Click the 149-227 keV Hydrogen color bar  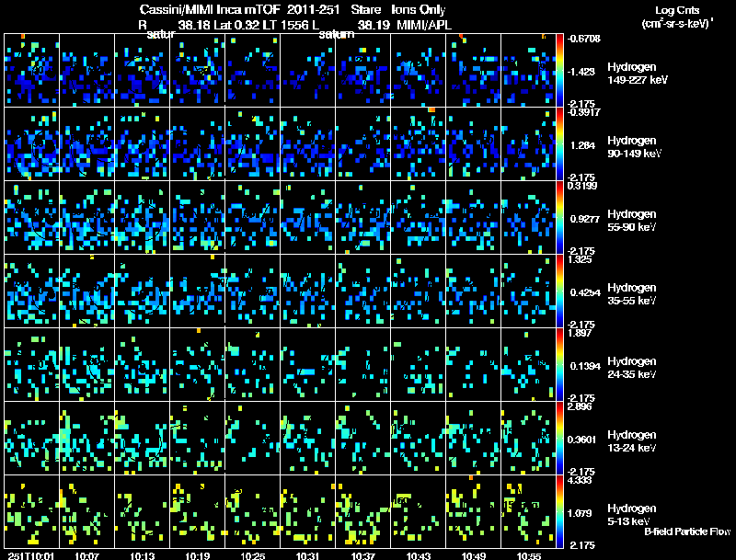pyautogui.click(x=560, y=70)
